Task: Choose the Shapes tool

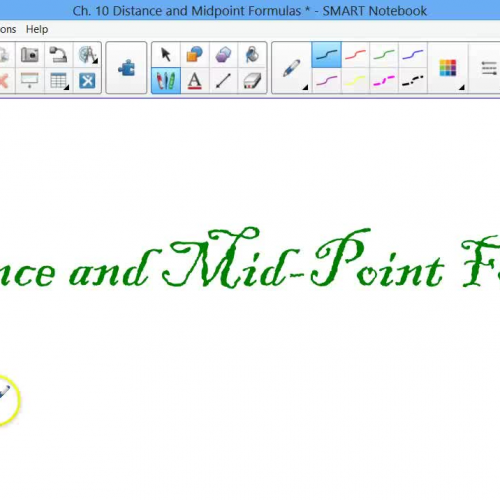Action: [x=194, y=54]
